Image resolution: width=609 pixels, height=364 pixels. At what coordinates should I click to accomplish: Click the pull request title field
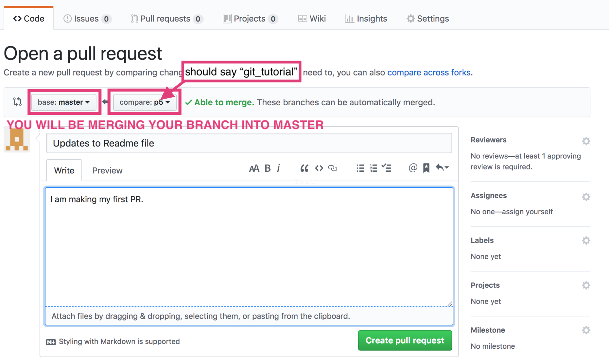tap(249, 143)
